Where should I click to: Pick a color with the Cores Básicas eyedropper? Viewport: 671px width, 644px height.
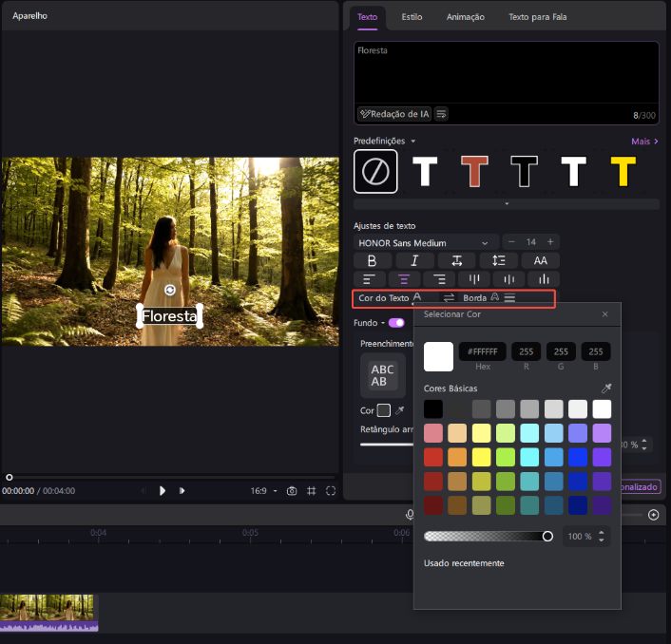(606, 388)
